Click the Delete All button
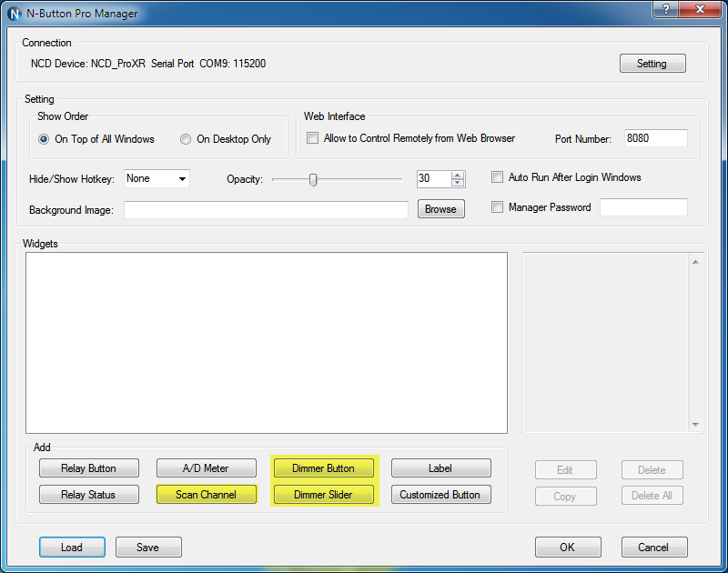 click(x=652, y=496)
